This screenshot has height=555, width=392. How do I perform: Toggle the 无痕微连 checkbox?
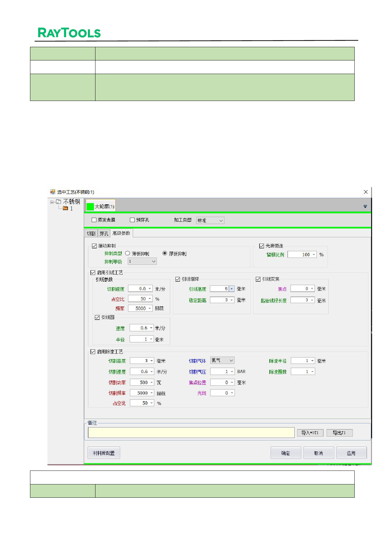(x=261, y=246)
